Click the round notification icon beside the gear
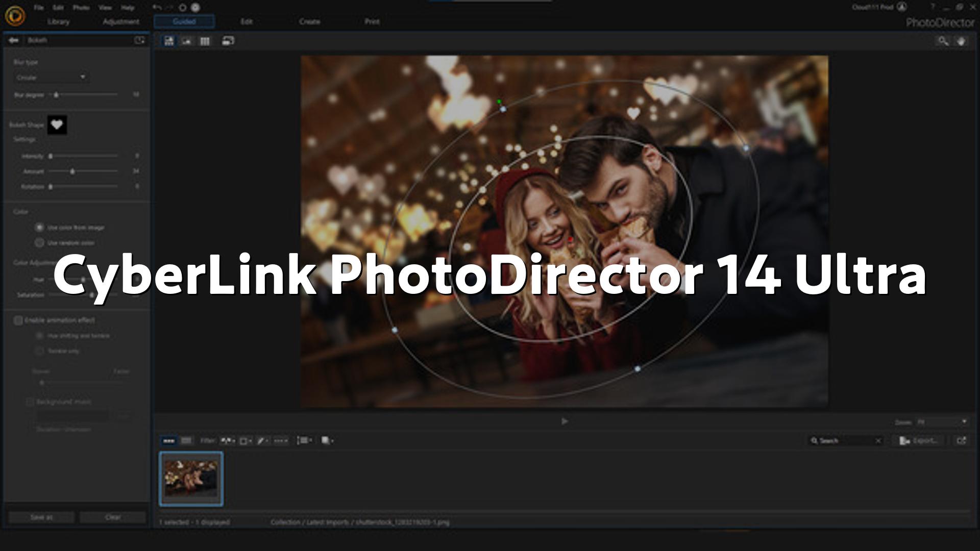 coord(195,8)
